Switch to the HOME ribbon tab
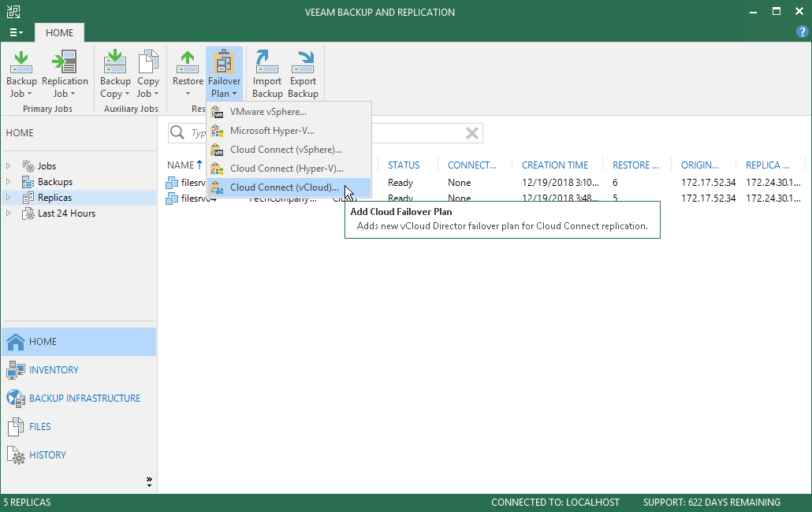This screenshot has height=512, width=812. pos(60,32)
